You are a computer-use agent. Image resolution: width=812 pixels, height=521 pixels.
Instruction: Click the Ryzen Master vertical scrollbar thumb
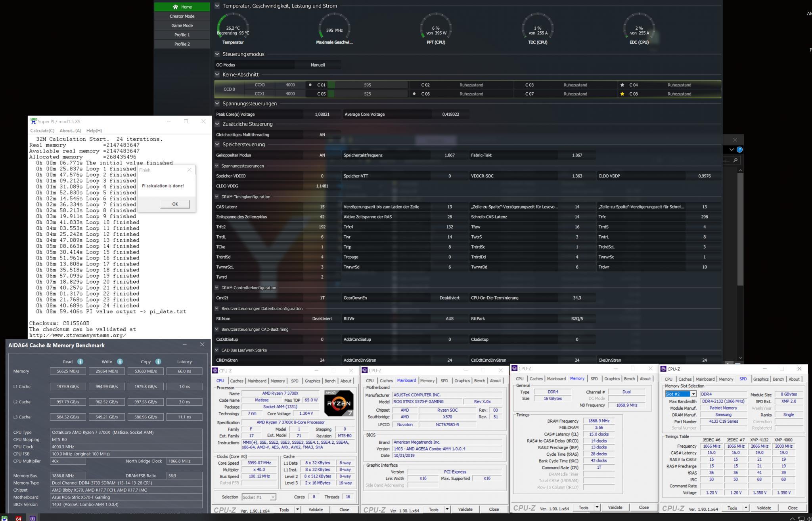(x=740, y=229)
